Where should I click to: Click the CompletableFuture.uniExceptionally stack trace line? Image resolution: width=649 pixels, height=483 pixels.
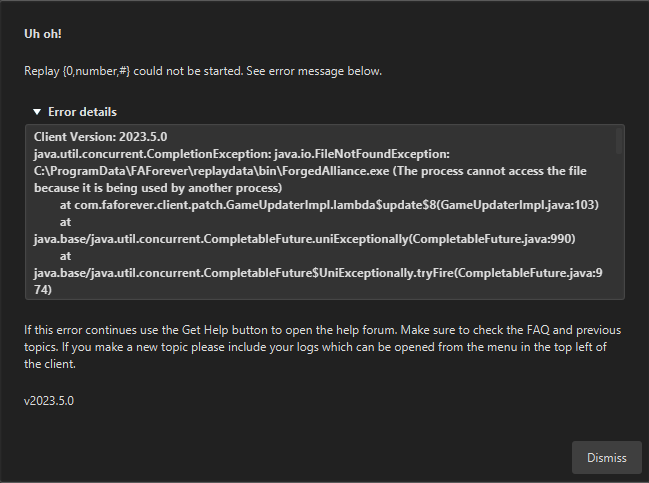tap(305, 239)
